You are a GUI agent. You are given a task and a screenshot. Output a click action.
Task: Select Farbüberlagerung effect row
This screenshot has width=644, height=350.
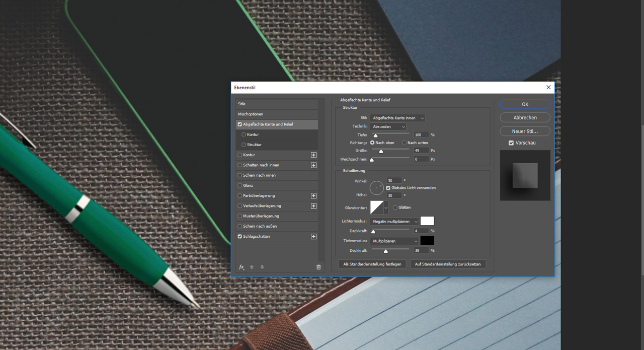tap(277, 195)
